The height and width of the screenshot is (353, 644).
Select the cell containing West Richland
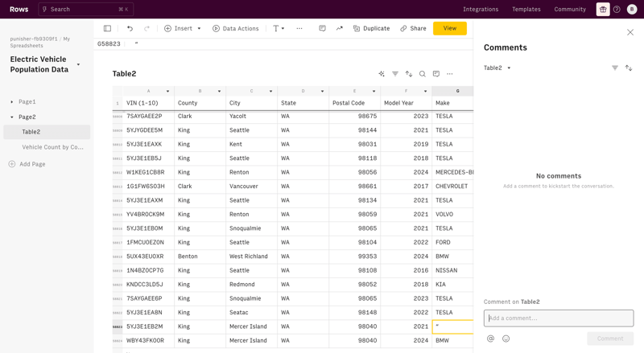point(251,257)
